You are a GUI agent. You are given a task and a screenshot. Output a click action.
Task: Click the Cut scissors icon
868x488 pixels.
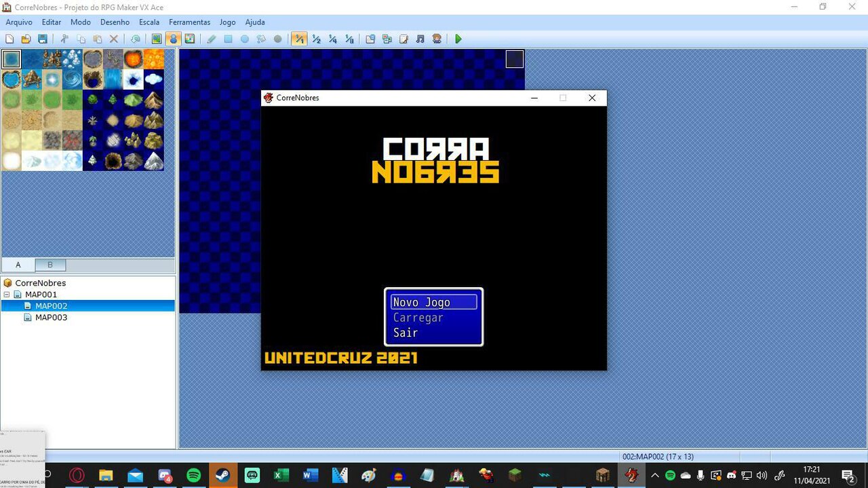(x=64, y=39)
